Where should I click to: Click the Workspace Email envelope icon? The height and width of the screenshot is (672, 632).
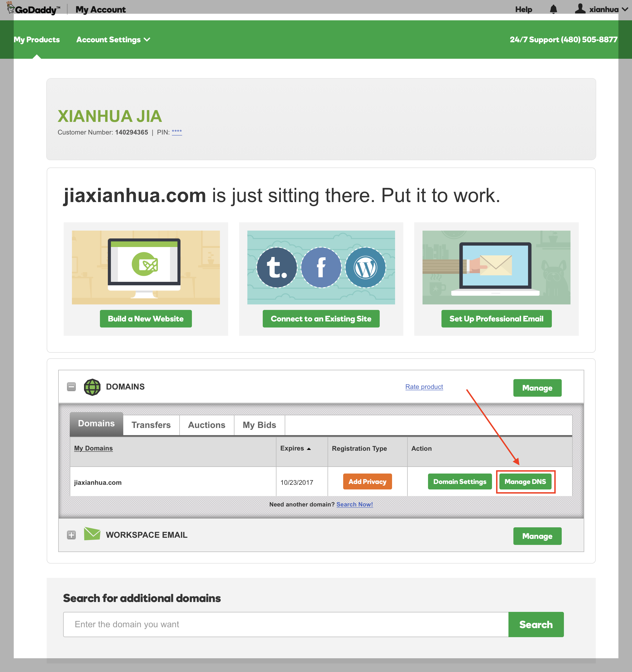coord(92,534)
